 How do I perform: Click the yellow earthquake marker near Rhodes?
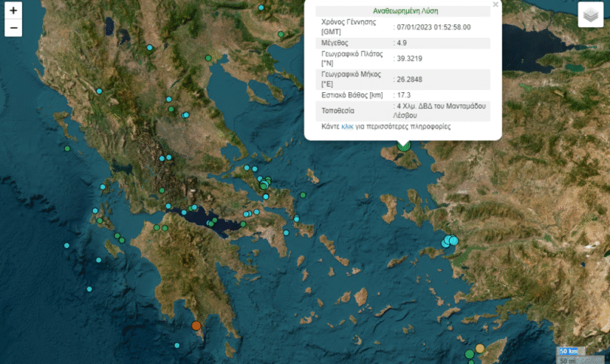tap(479, 348)
